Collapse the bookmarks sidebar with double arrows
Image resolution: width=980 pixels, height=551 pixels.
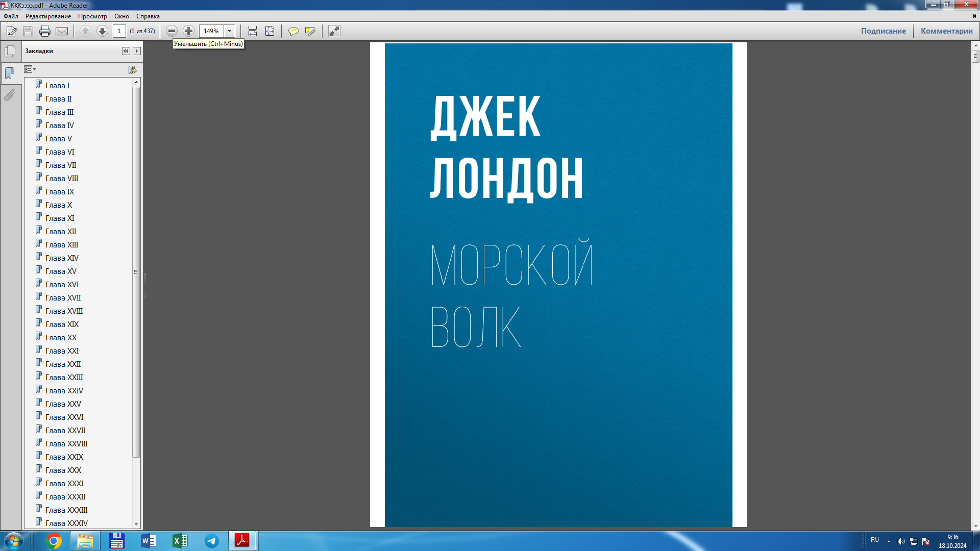pyautogui.click(x=126, y=51)
